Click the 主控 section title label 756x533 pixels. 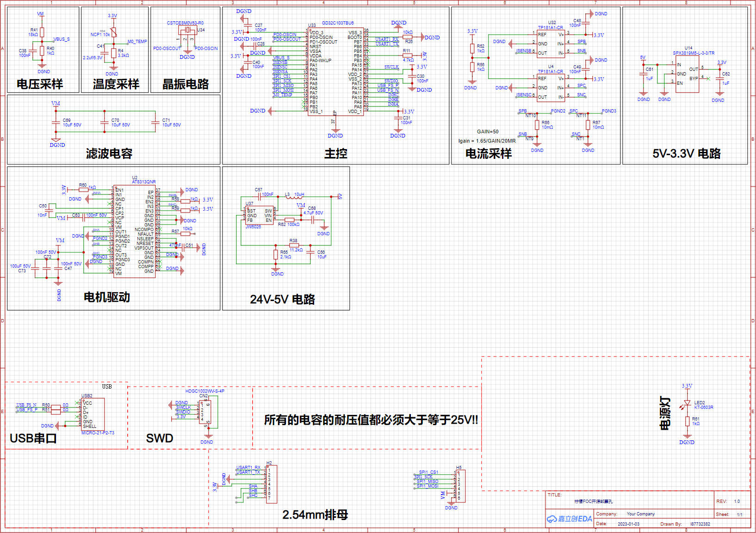(x=335, y=153)
